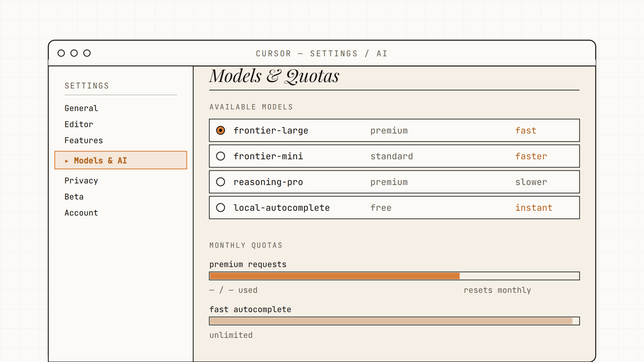The height and width of the screenshot is (362, 644).
Task: Click the premium requests quota bar
Action: pos(394,276)
